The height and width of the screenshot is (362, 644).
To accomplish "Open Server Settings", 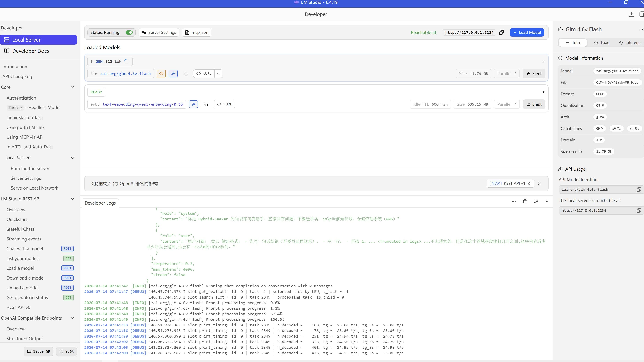I will [159, 32].
